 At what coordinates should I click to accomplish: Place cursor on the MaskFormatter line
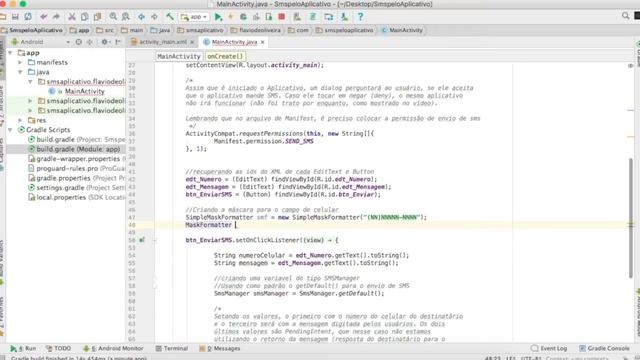click(209, 225)
